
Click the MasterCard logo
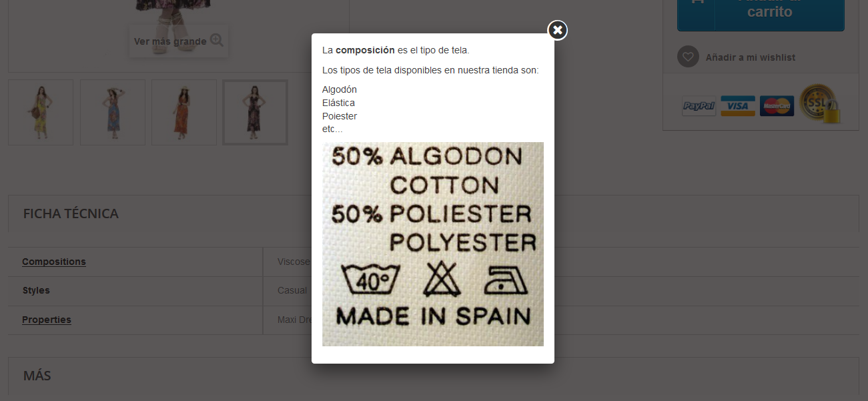coord(777,106)
